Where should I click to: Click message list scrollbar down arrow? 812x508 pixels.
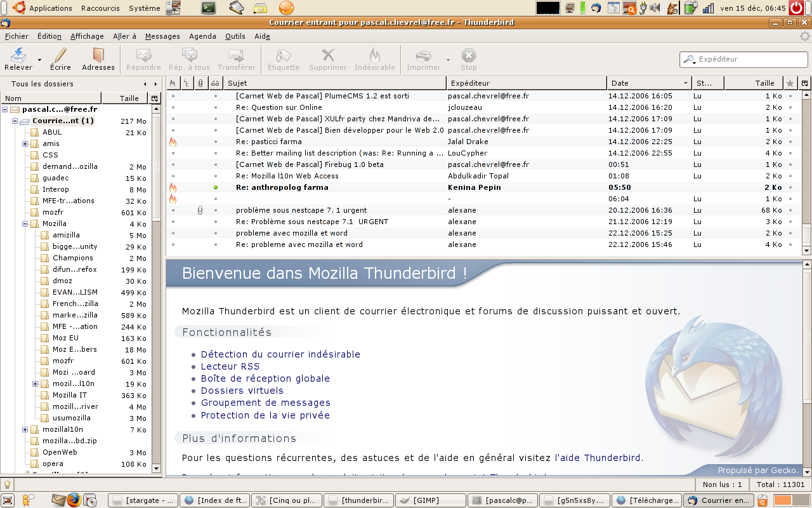[x=806, y=251]
